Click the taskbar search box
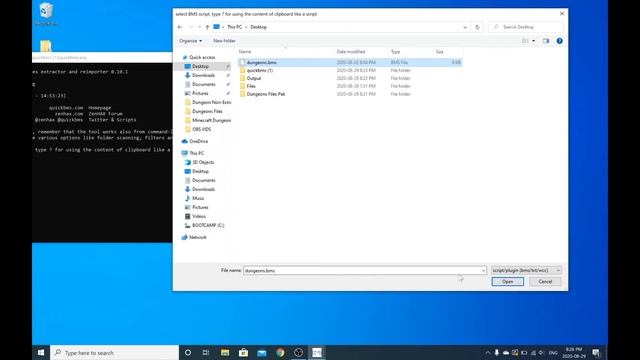 [x=114, y=353]
